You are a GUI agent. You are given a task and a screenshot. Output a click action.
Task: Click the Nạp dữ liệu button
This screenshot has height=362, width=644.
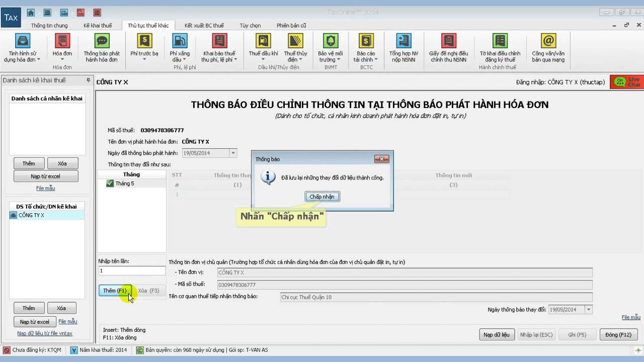(x=497, y=335)
